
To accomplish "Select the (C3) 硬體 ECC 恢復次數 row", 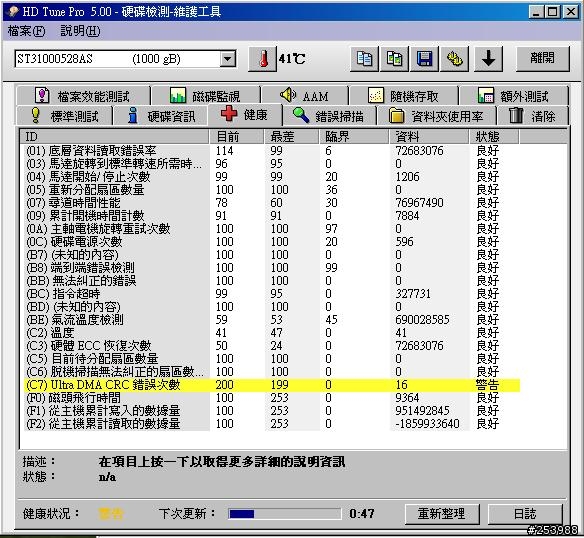I will 272,346.
